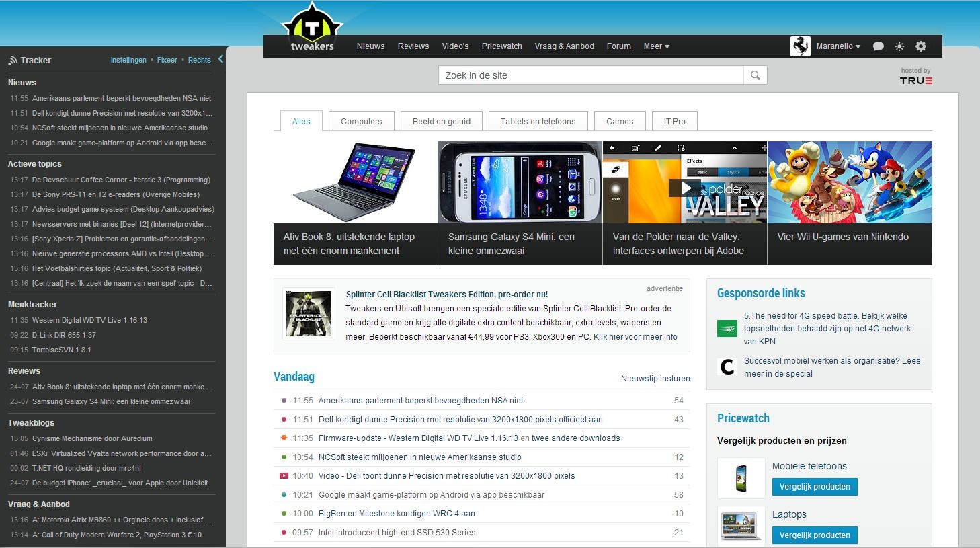Click Nieuwstip insturen link

(655, 379)
